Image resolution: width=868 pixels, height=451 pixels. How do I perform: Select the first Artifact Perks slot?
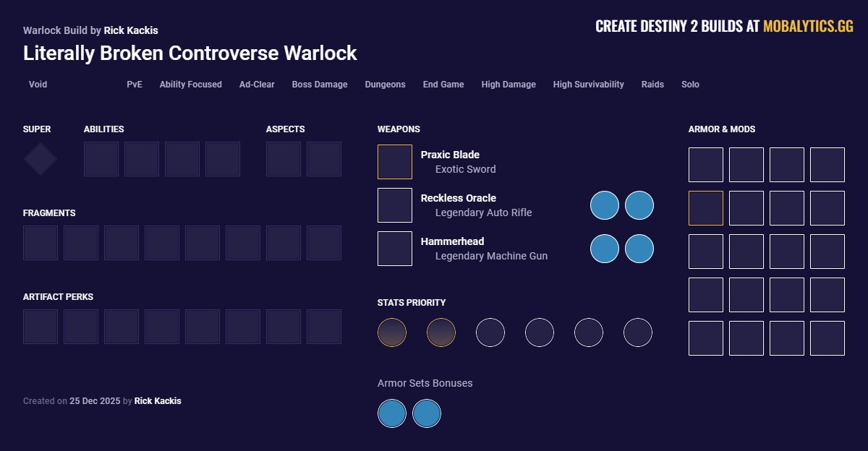click(40, 326)
